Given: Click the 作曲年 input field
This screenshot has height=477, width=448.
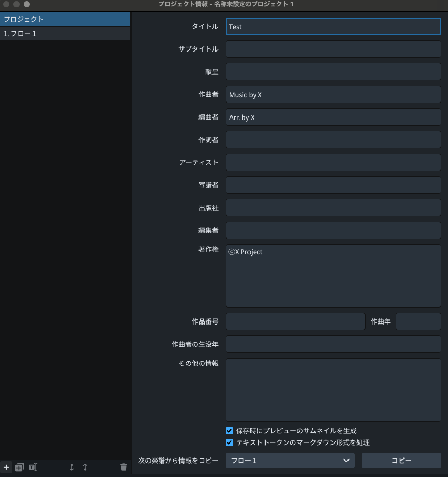Looking at the screenshot, I should point(418,321).
